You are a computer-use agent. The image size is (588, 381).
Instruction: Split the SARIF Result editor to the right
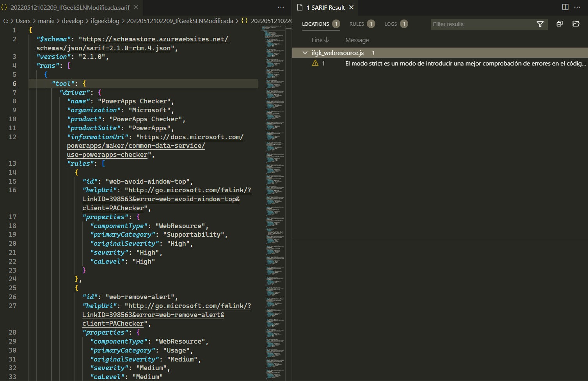pos(565,7)
